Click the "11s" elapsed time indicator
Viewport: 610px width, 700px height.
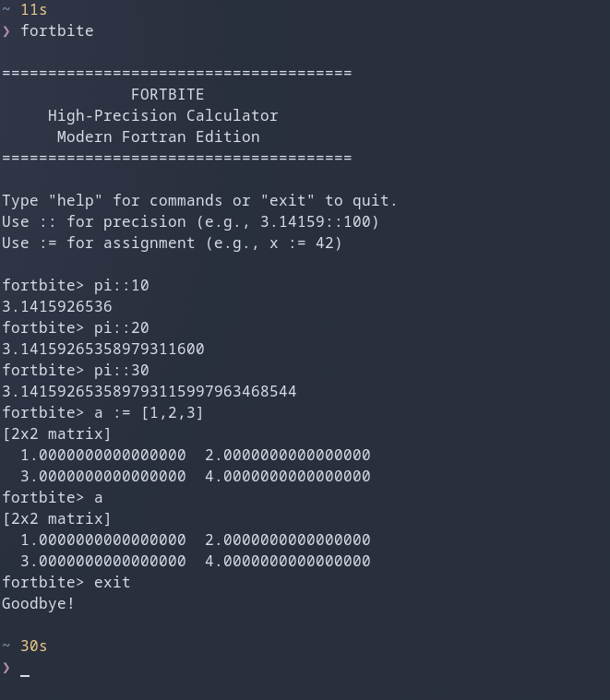tap(33, 10)
